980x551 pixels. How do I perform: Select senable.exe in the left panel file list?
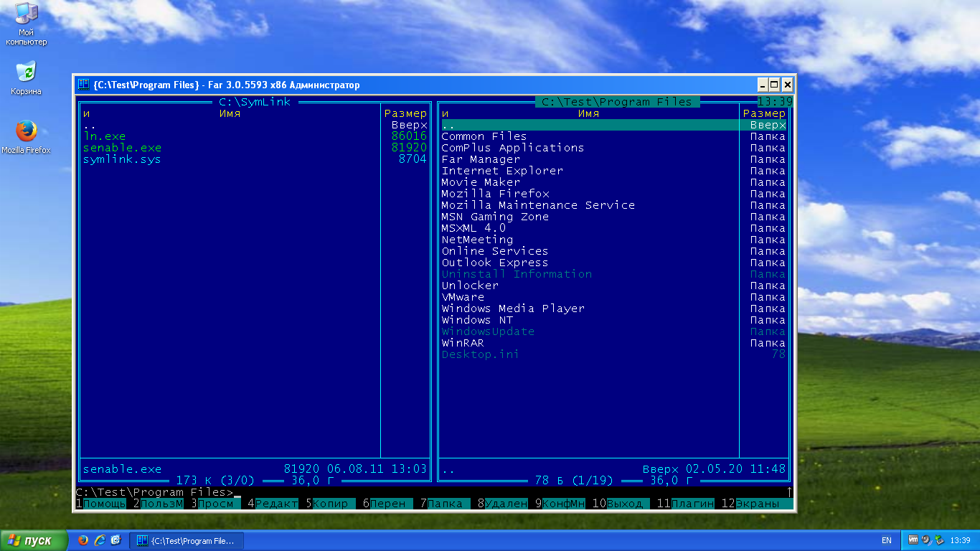123,148
